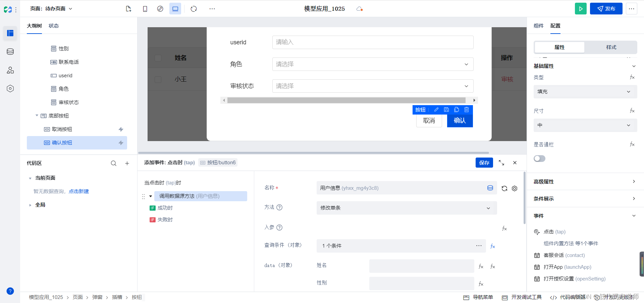Click fx icon for 尺寸 property

click(632, 111)
